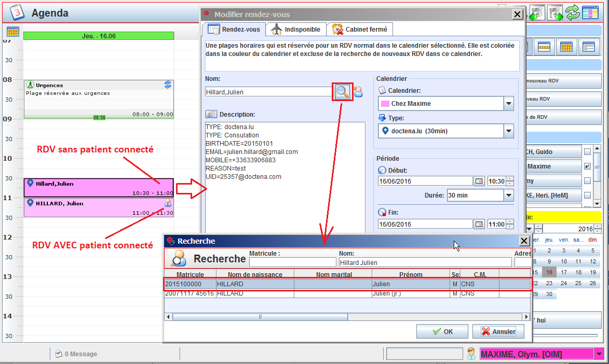Click the next day arrow icon in toolbar
The width and height of the screenshot is (609, 364).
tap(556, 13)
